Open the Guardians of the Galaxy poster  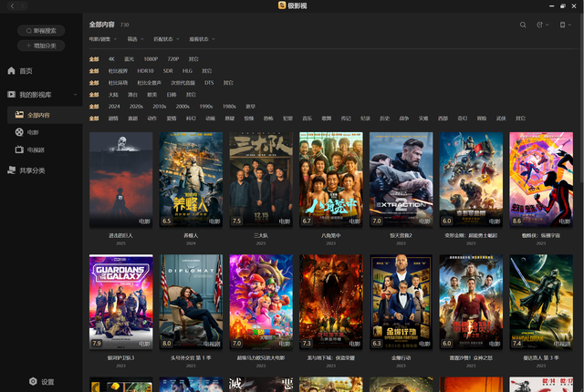(120, 302)
